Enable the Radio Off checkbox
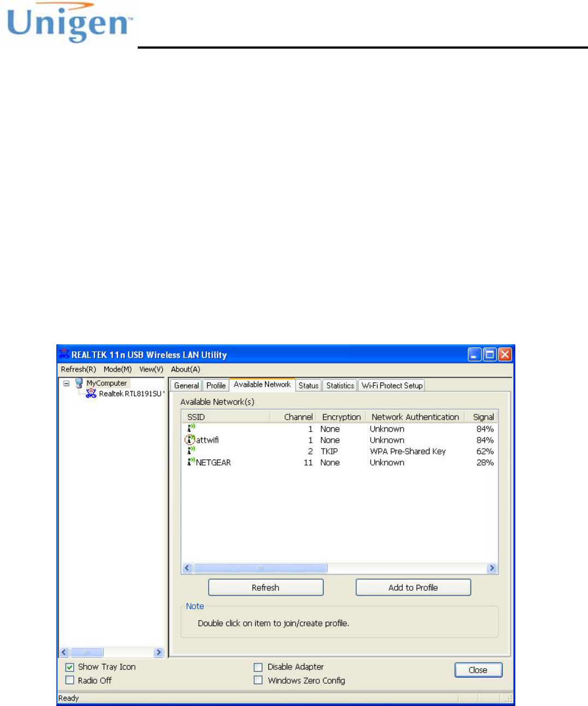Viewport: 588px width, 706px height. coord(70,680)
